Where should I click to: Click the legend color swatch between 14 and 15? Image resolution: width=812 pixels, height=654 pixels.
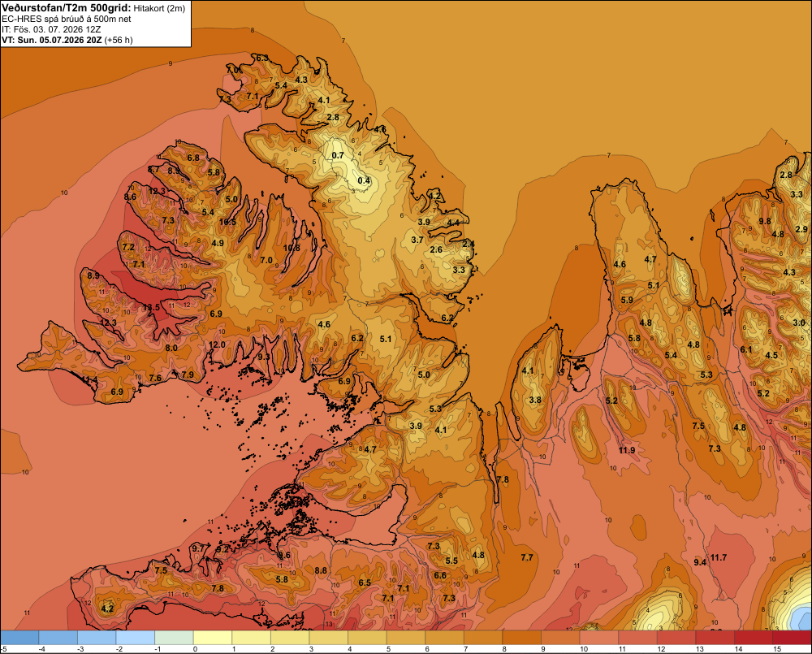[x=754, y=638]
